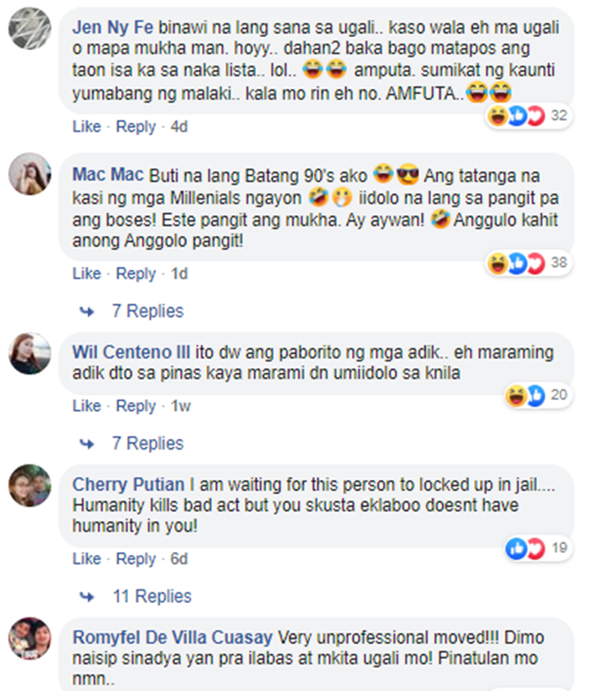Click the 4d timestamp on Jen Ny Fe's comment
The height and width of the screenshot is (691, 616).
click(x=179, y=127)
